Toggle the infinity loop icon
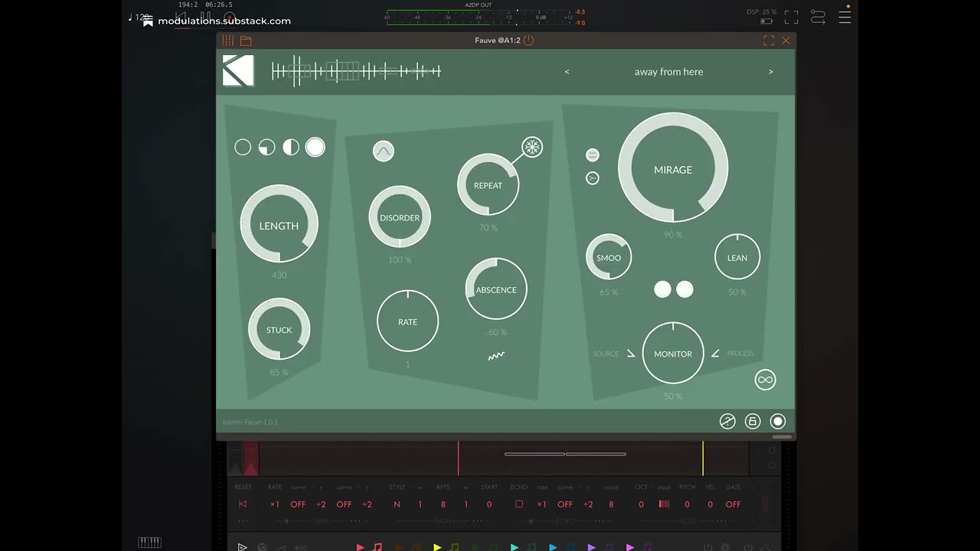Viewport: 980px width, 551px height. (766, 380)
